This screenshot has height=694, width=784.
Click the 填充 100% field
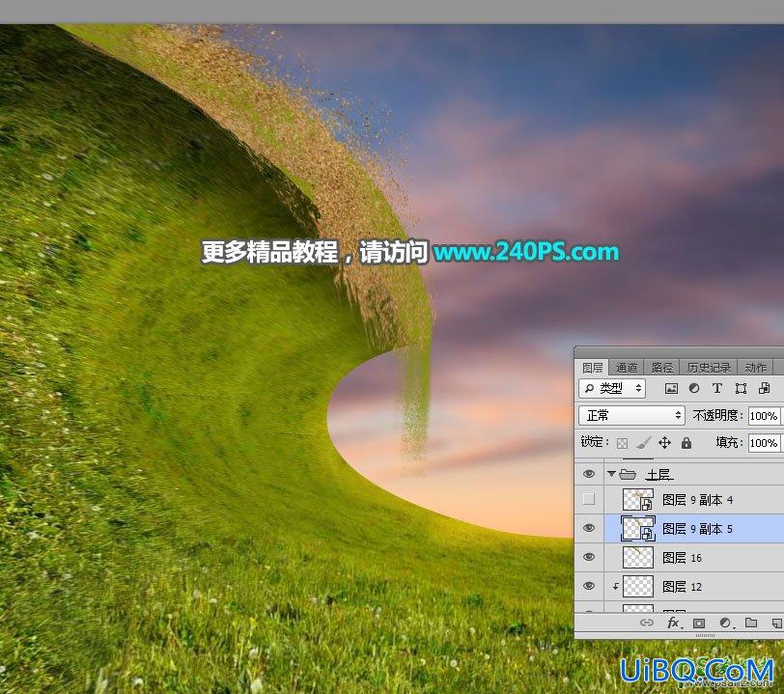[x=764, y=443]
